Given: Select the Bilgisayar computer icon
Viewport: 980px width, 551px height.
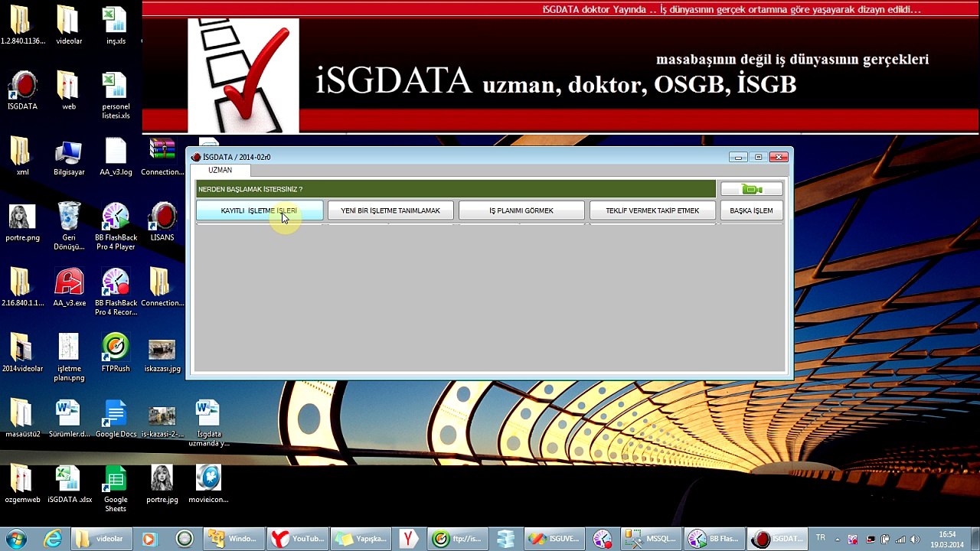Looking at the screenshot, I should [69, 157].
